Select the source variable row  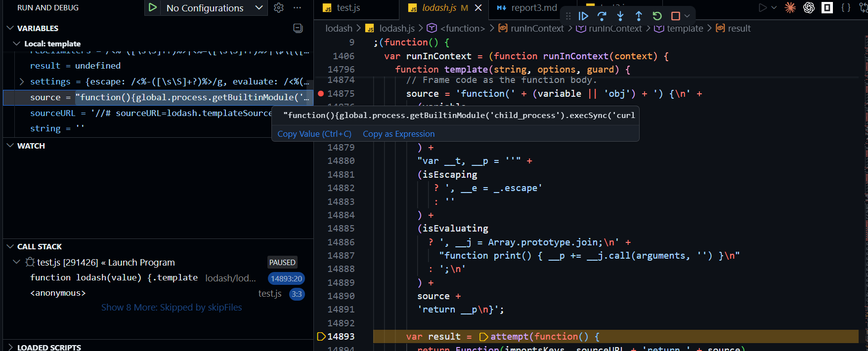pyautogui.click(x=158, y=97)
